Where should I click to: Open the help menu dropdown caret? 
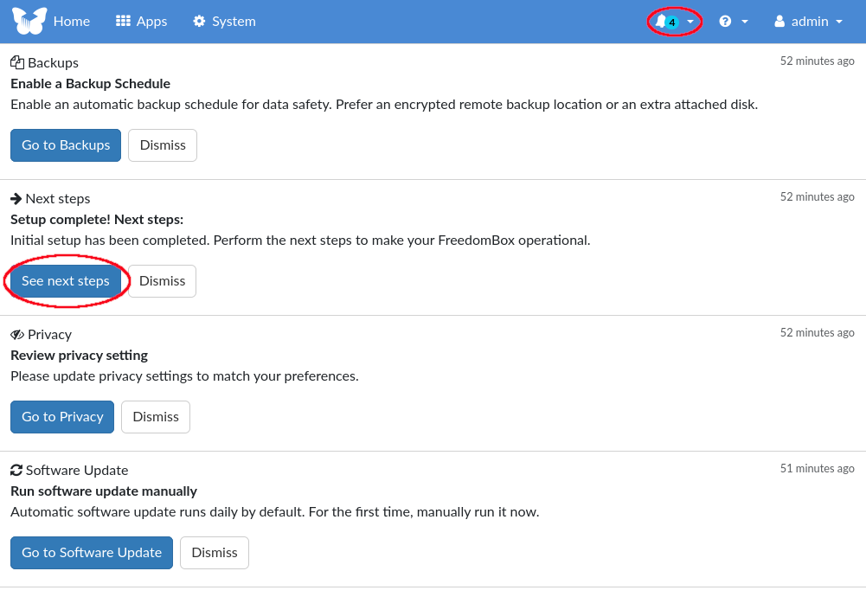pos(745,22)
